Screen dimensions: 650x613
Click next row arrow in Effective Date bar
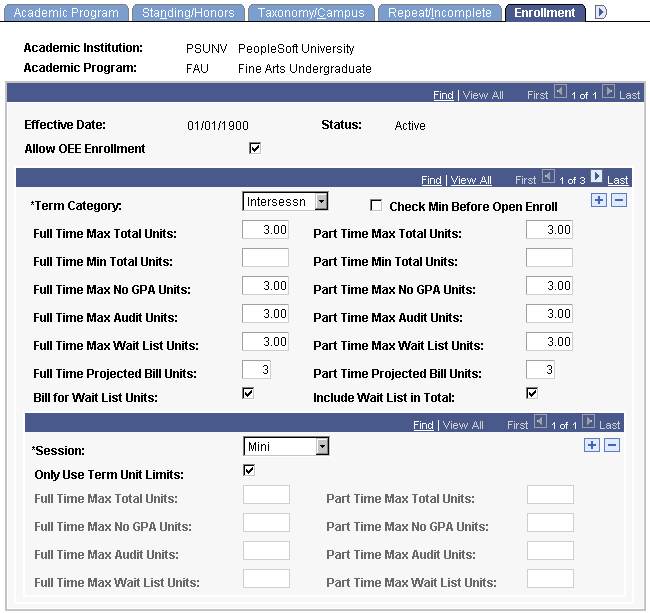608,91
